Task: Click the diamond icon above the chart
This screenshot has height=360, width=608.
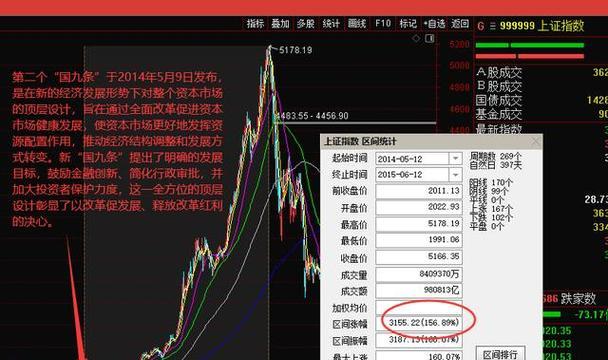Action: [416, 38]
